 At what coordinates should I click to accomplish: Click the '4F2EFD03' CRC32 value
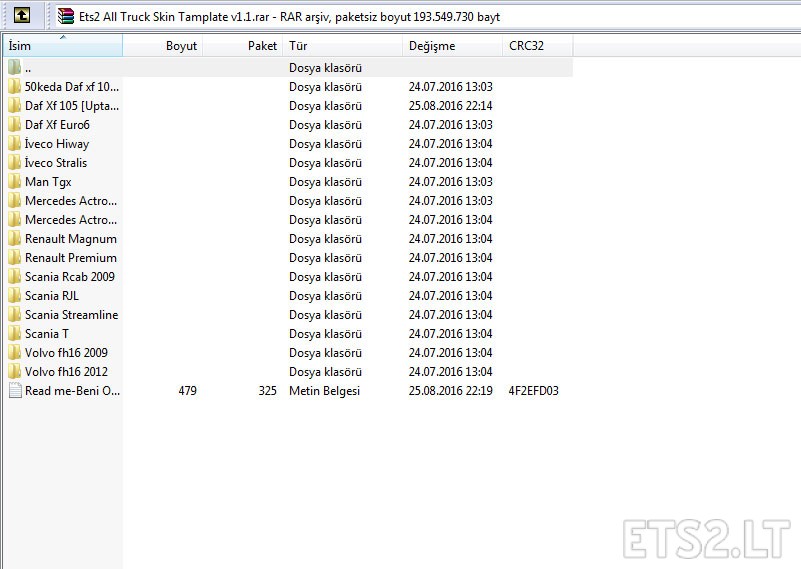[533, 390]
